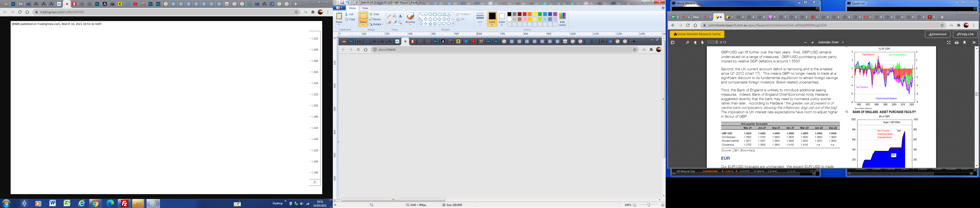Switch PDF to presentation mode
The height and width of the screenshot is (208, 980).
click(948, 43)
